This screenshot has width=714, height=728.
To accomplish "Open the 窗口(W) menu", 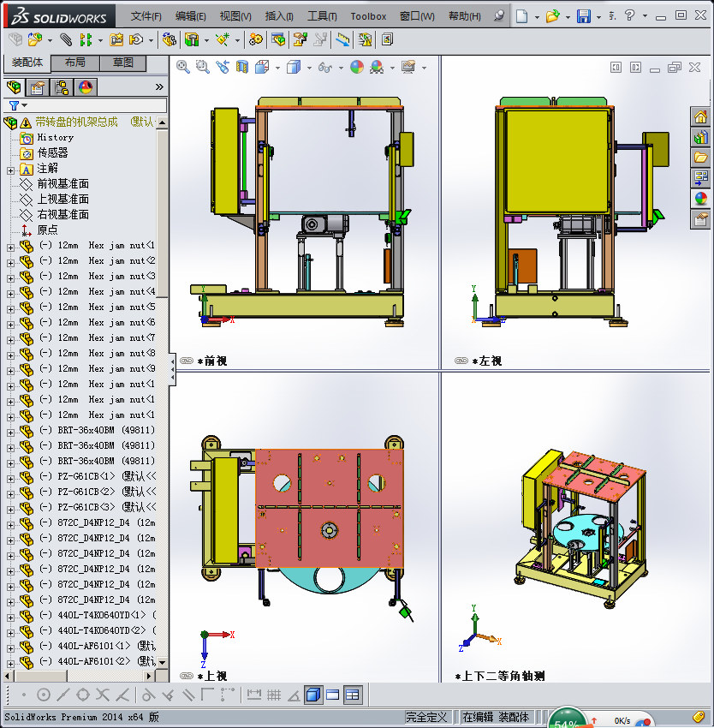I will click(x=417, y=16).
